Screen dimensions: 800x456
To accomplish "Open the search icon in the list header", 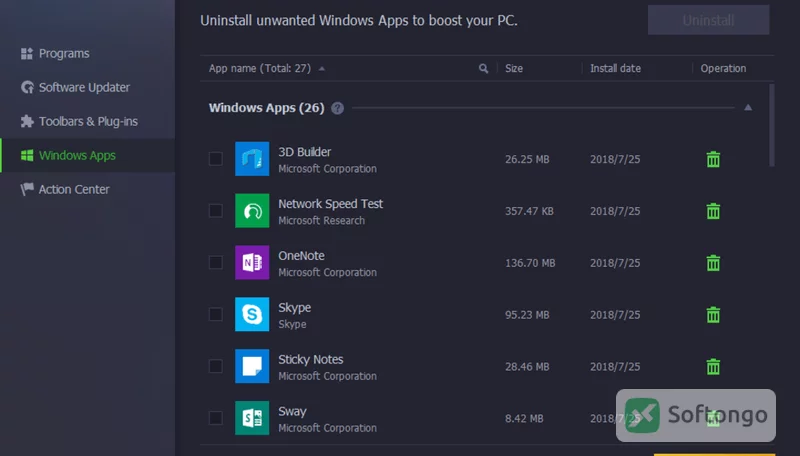I will pyautogui.click(x=483, y=68).
